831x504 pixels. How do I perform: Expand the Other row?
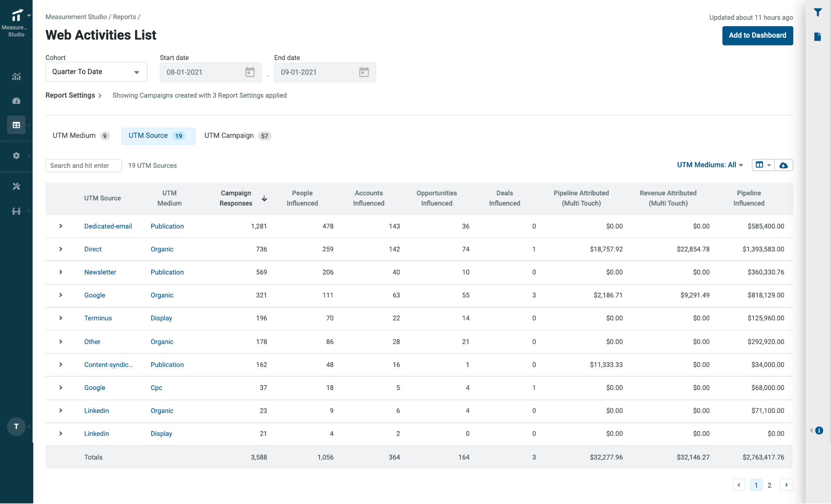click(x=61, y=342)
